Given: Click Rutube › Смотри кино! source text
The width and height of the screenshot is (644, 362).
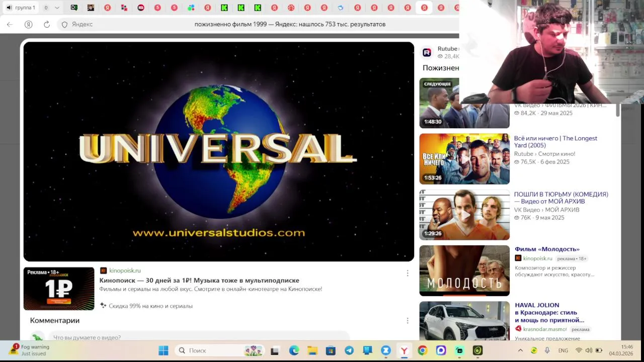Looking at the screenshot, I should (x=544, y=154).
